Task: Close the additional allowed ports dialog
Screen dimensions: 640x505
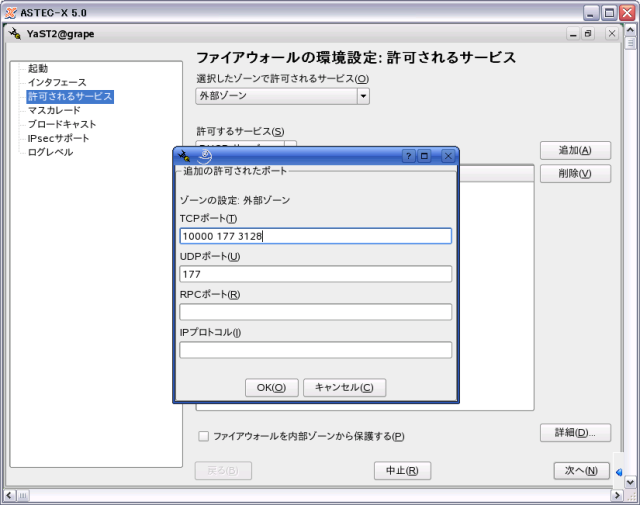Action: click(x=448, y=156)
